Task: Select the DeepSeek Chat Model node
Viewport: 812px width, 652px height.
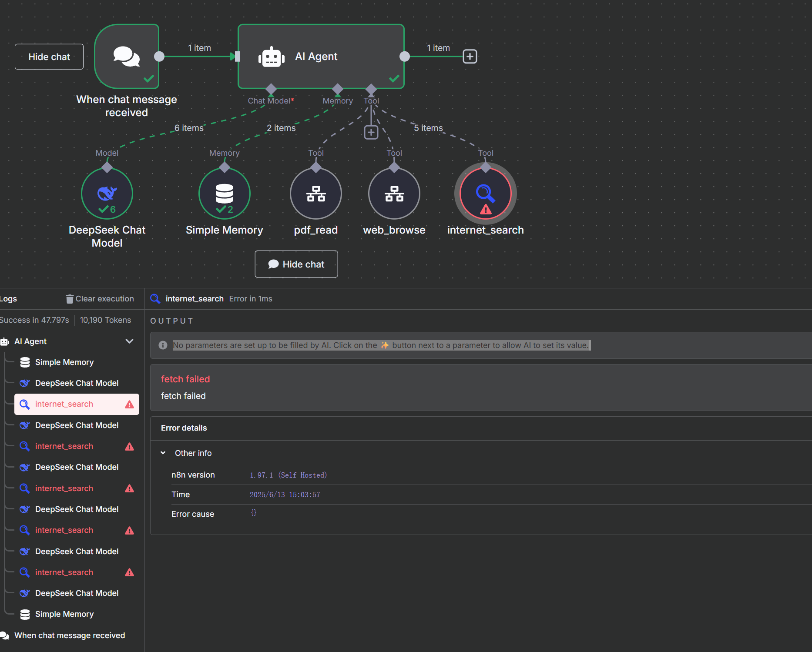Action: 107,194
